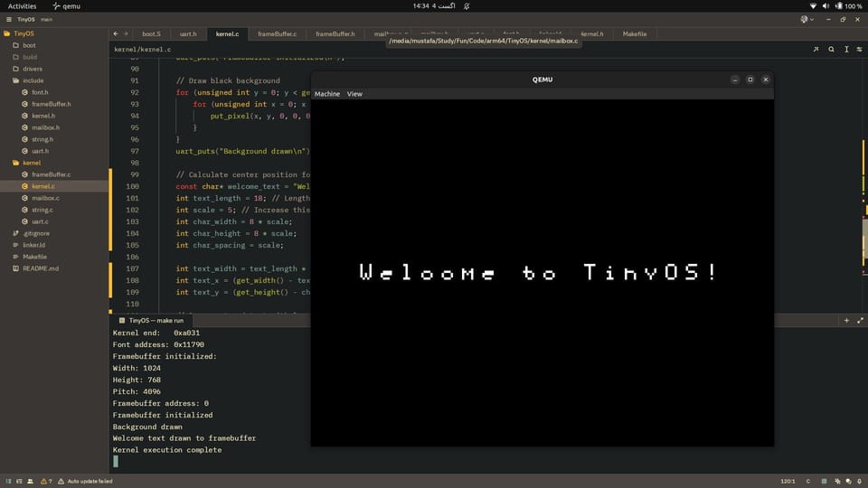Click the Auto update failed message
Screen dimensions: 868x488
click(85, 482)
